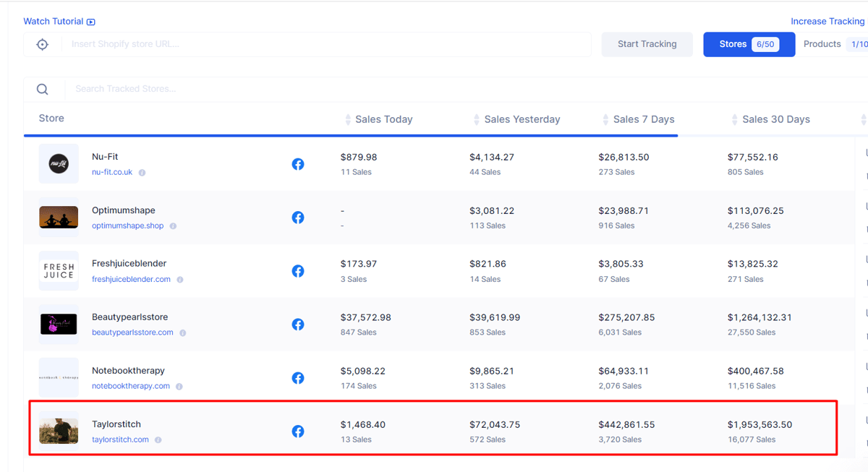Open Facebook ads for Notebooktherapy
Image resolution: width=868 pixels, height=472 pixels.
tap(298, 378)
